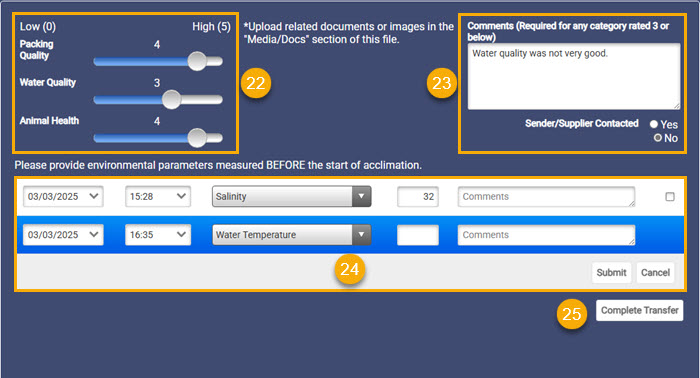Click the 'High (5)' scale label
The image size is (700, 378).
(x=212, y=27)
